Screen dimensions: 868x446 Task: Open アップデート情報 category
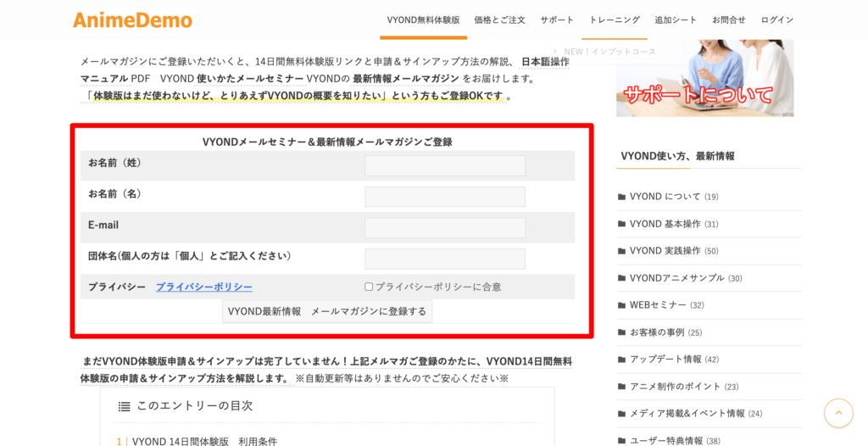(x=665, y=359)
